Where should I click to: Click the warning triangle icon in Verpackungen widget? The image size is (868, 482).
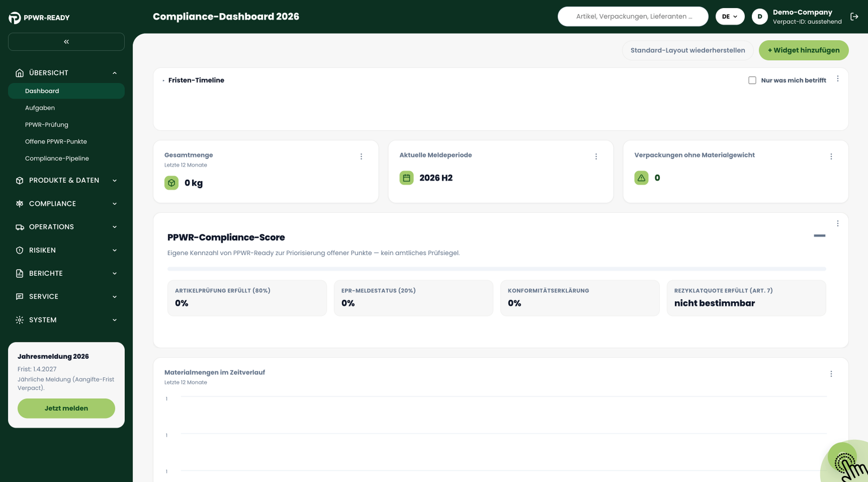tap(641, 178)
